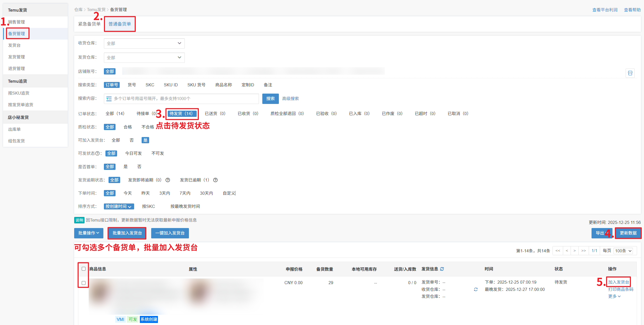The width and height of the screenshot is (644, 325).
Task: Click the refresh icon beside 发货信息 header
Action: click(442, 269)
